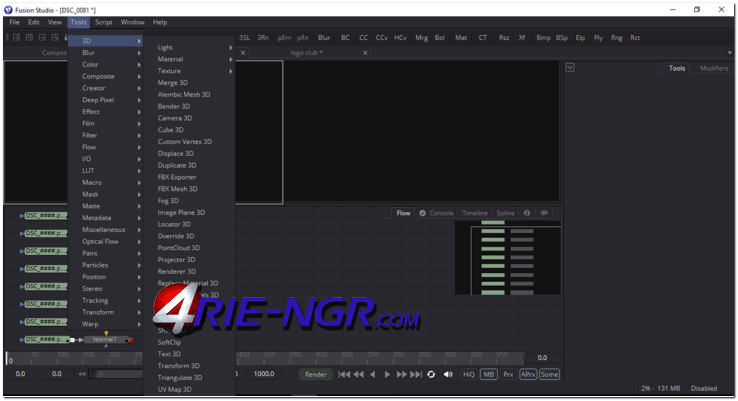This screenshot has height=401, width=738.
Task: Click the play forward button
Action: point(387,375)
